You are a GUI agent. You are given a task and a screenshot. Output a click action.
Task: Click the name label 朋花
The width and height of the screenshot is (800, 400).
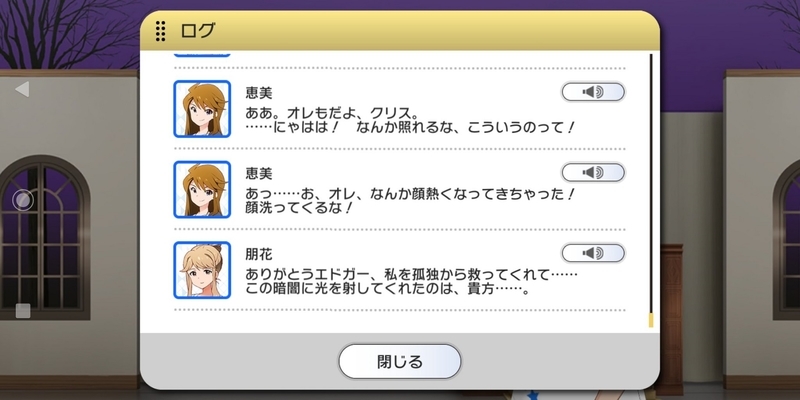(259, 254)
